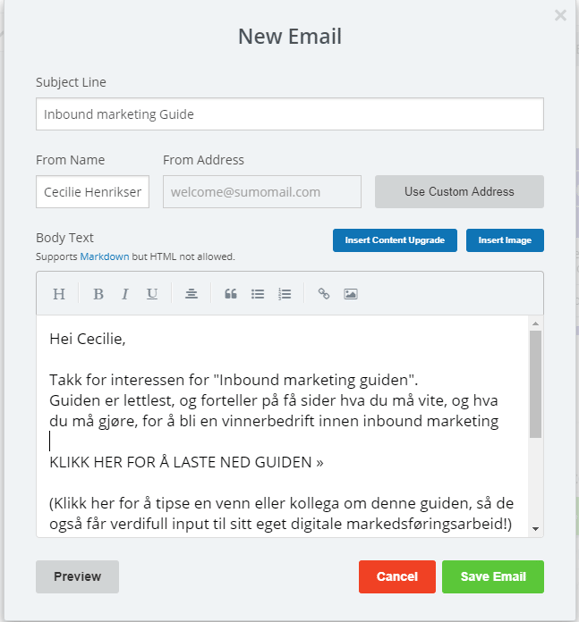Image resolution: width=579 pixels, height=622 pixels.
Task: Cancel the new email
Action: pyautogui.click(x=397, y=577)
